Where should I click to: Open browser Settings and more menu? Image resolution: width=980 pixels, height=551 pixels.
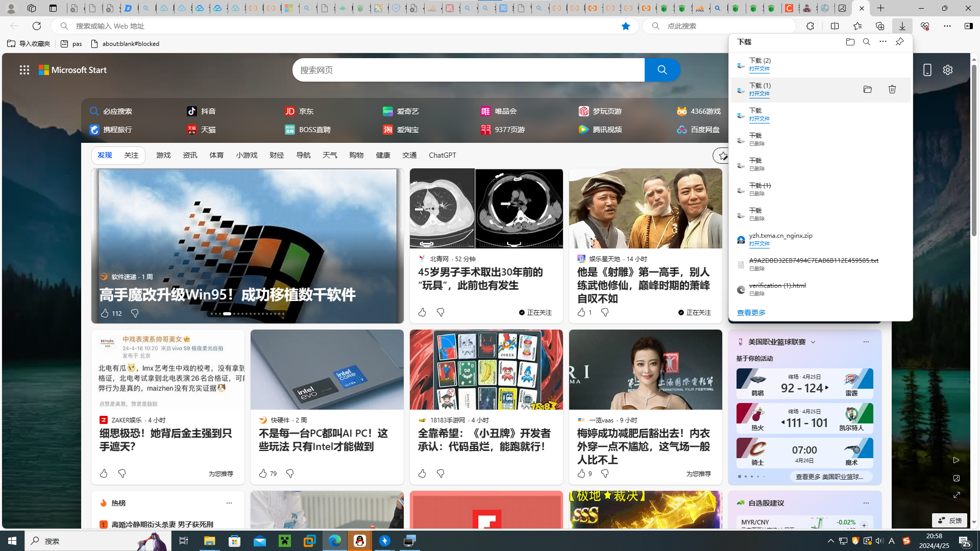point(947,26)
